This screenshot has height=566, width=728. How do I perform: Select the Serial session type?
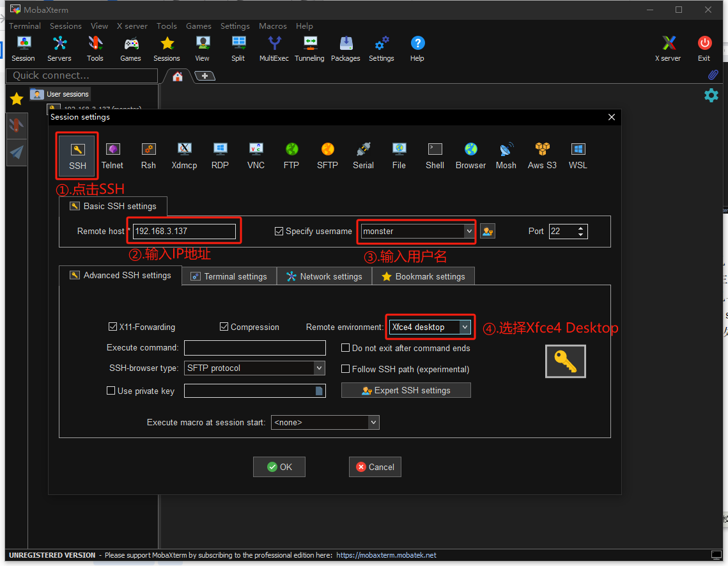tap(363, 156)
